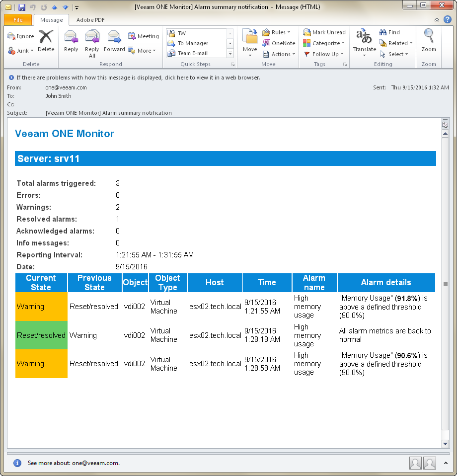Open the Quick Steps dialog launcher
457x476 pixels.
pyautogui.click(x=233, y=65)
